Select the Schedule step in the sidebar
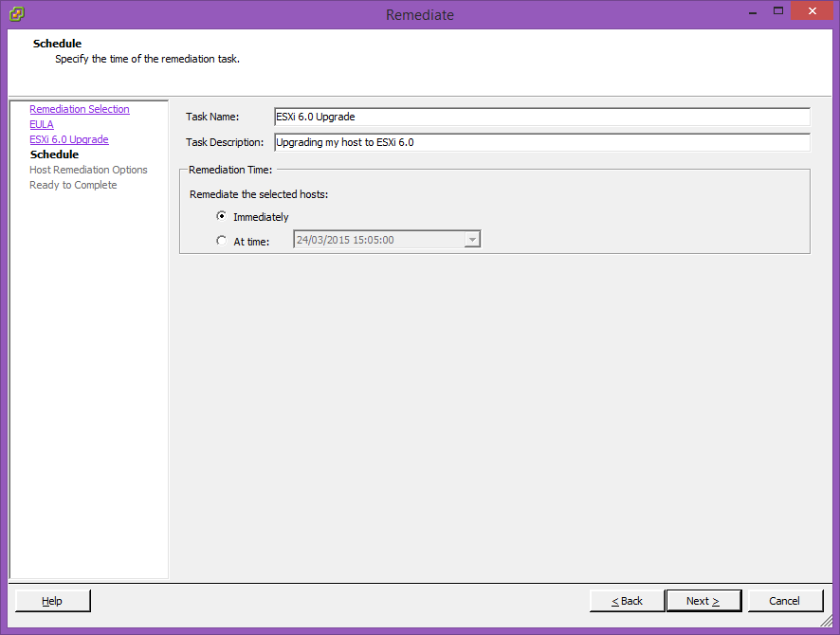 coord(54,154)
